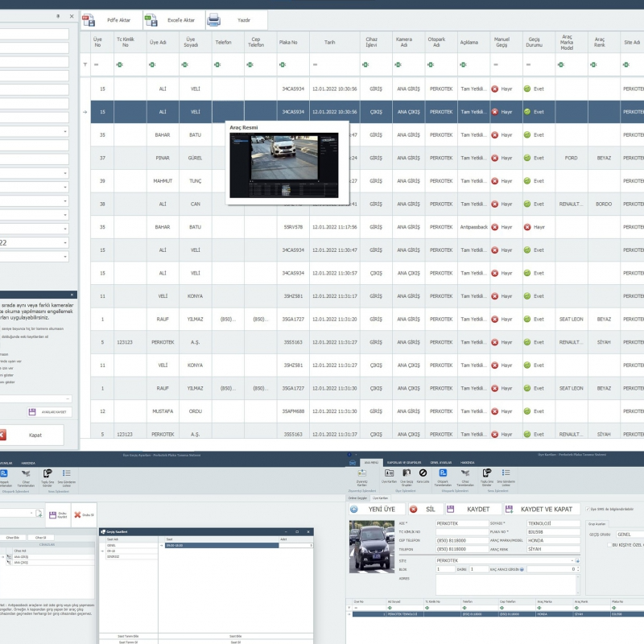Click the Yazdır printer icon
Image resolution: width=644 pixels, height=644 pixels.
coord(214,21)
